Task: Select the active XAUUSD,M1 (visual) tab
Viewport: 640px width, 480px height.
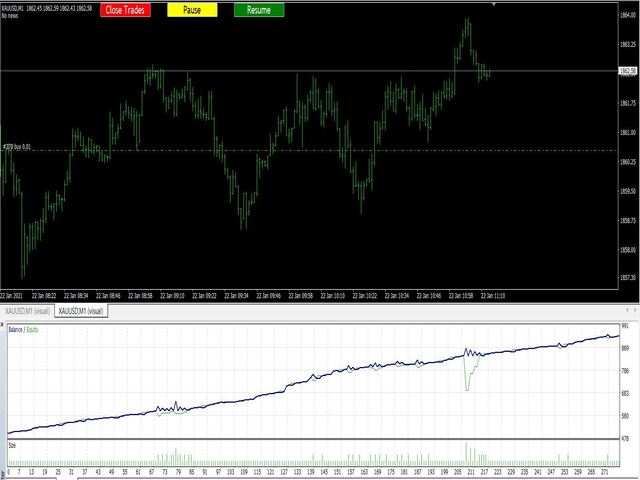Action: pyautogui.click(x=81, y=311)
